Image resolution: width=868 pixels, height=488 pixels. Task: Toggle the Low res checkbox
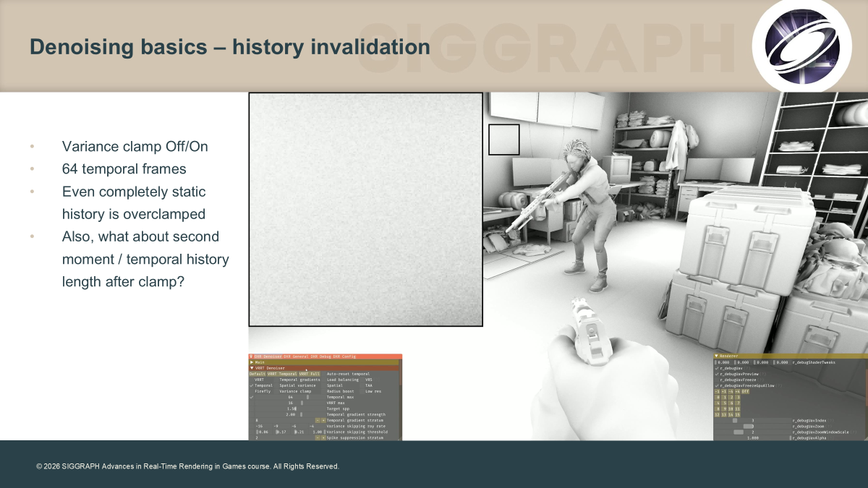pyautogui.click(x=362, y=391)
